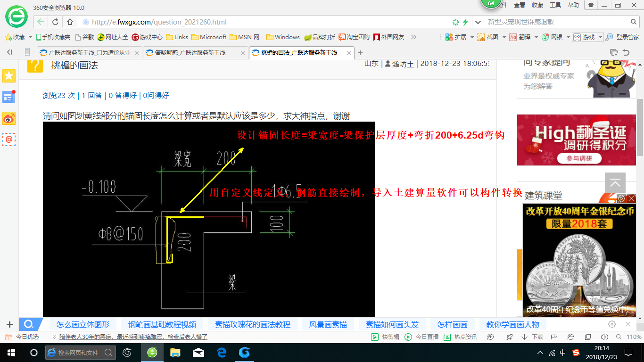Click the URL address field
Image resolution: width=644 pixels, height=362 pixels.
pos(264,22)
